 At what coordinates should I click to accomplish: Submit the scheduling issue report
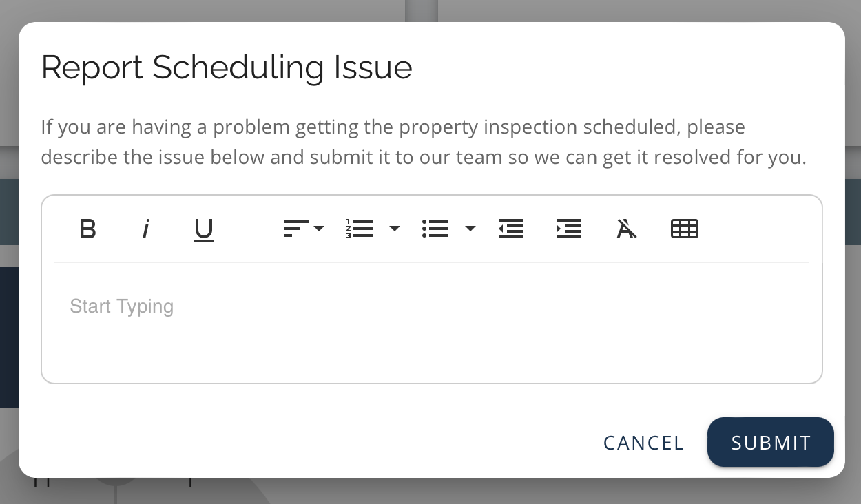click(x=771, y=442)
